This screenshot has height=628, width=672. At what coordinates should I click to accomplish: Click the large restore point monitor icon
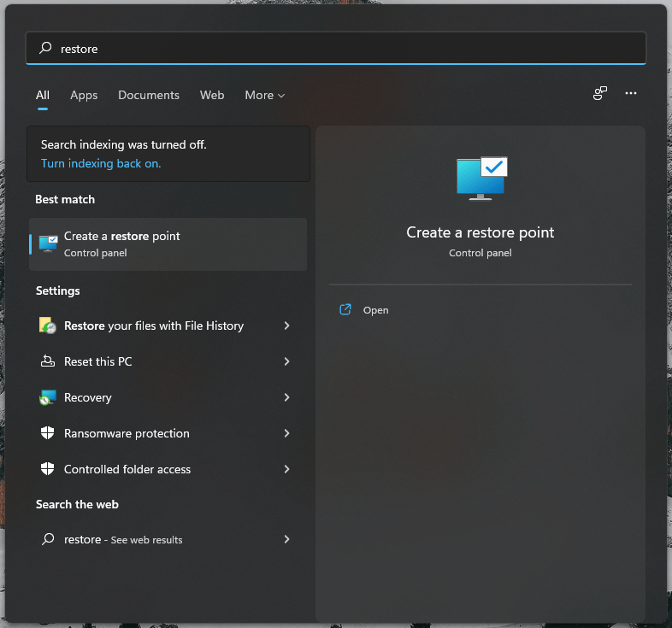click(x=480, y=178)
